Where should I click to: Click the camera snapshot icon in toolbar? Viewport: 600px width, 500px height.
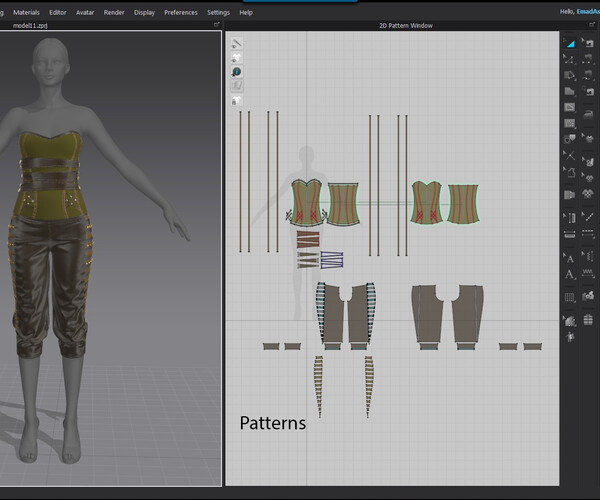pos(588,296)
